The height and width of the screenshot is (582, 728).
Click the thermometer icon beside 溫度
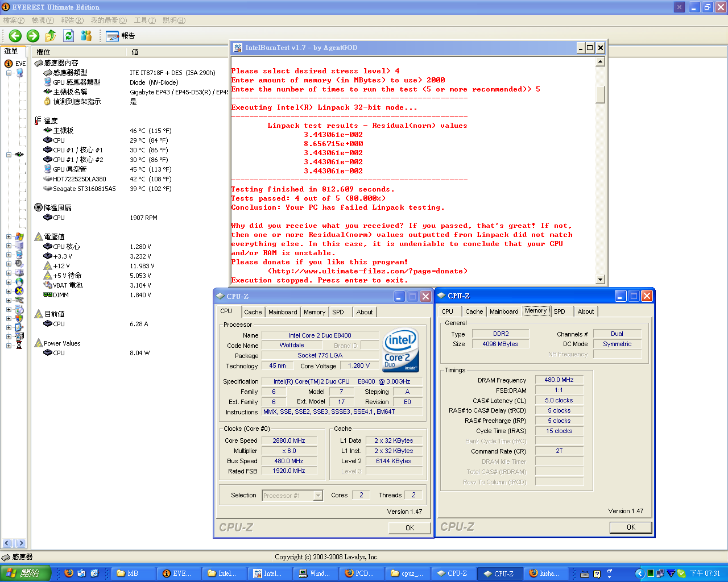[x=38, y=120]
